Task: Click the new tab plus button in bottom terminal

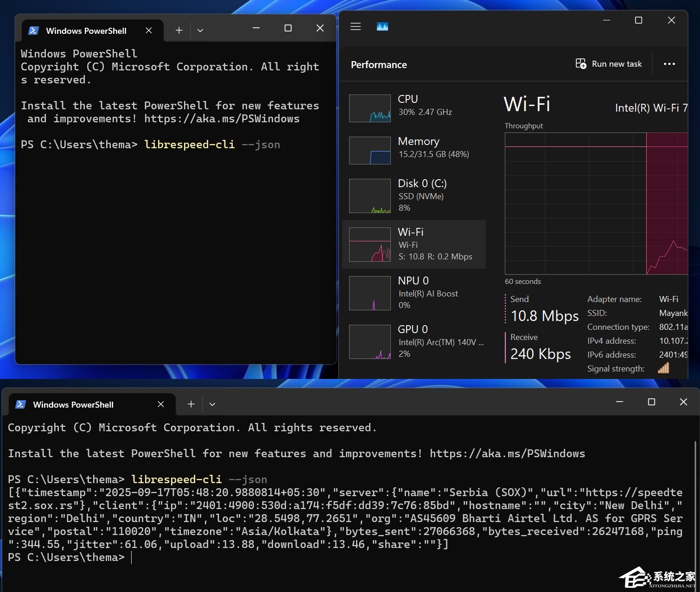Action: click(x=190, y=404)
